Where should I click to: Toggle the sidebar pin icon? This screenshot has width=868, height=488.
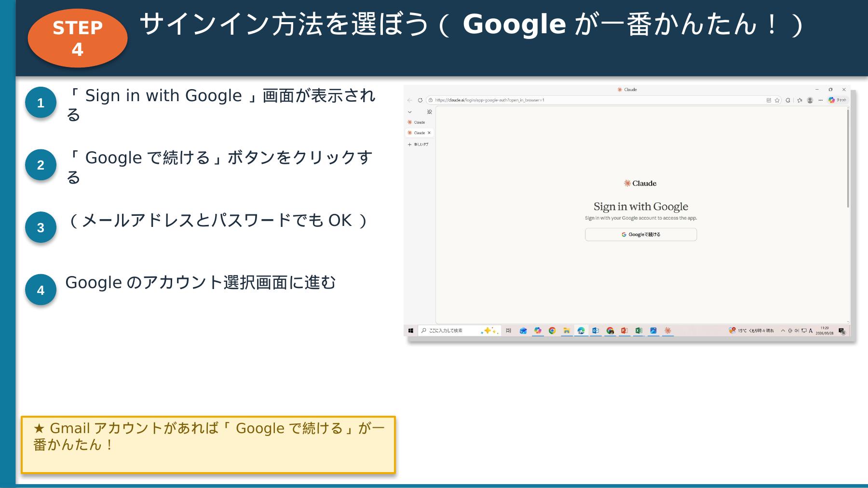click(x=430, y=112)
